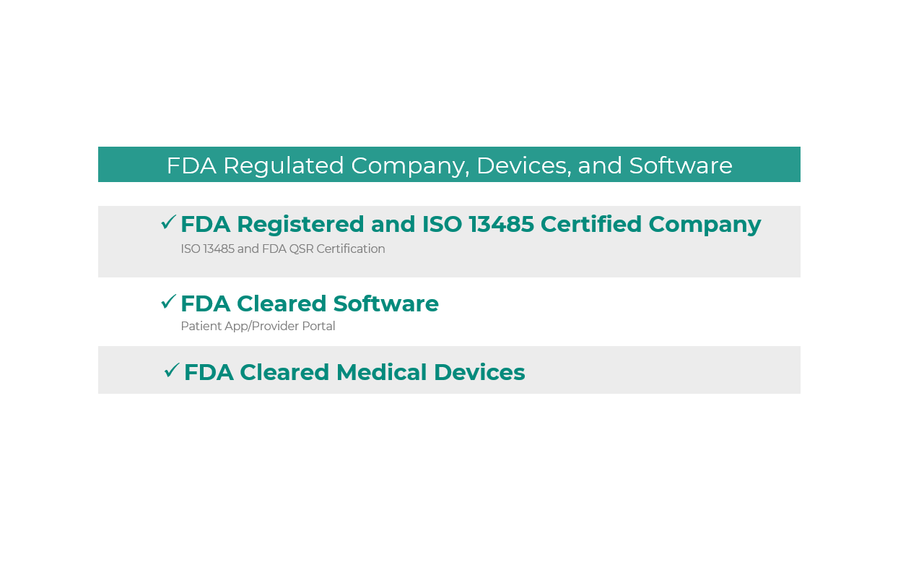
Task: Click the word "Software" in the teal banner title
Action: tap(680, 165)
